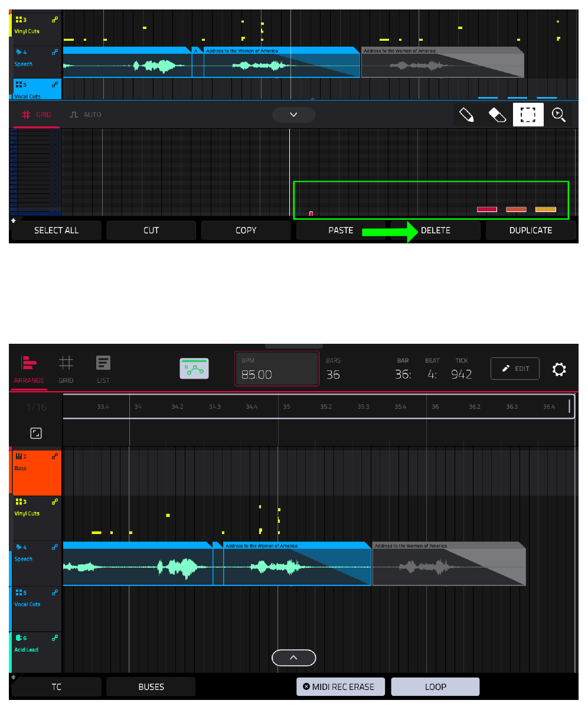
Task: Open the 1/16 time division setting
Action: coord(36,407)
